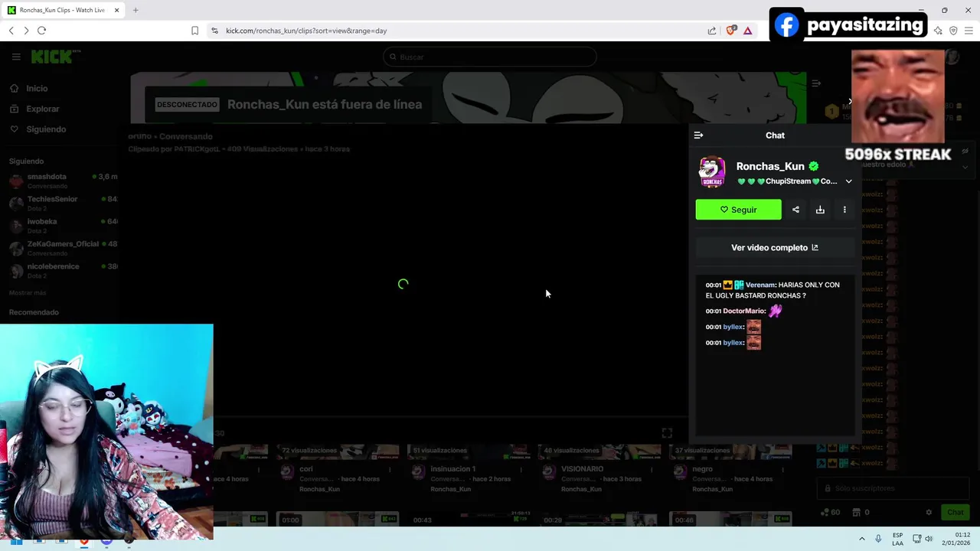This screenshot has width=980, height=551.
Task: Open the Kick hamburger sidebar menu
Action: pos(16,57)
